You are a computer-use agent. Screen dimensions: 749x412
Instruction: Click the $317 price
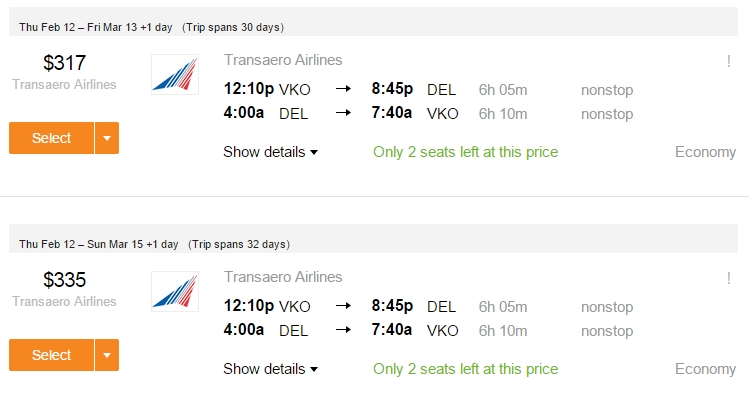(x=65, y=63)
